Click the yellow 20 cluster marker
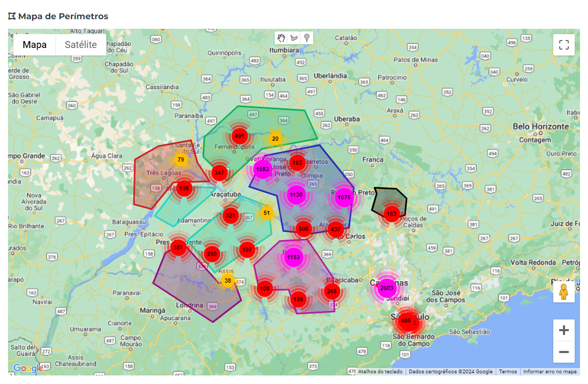 275,139
